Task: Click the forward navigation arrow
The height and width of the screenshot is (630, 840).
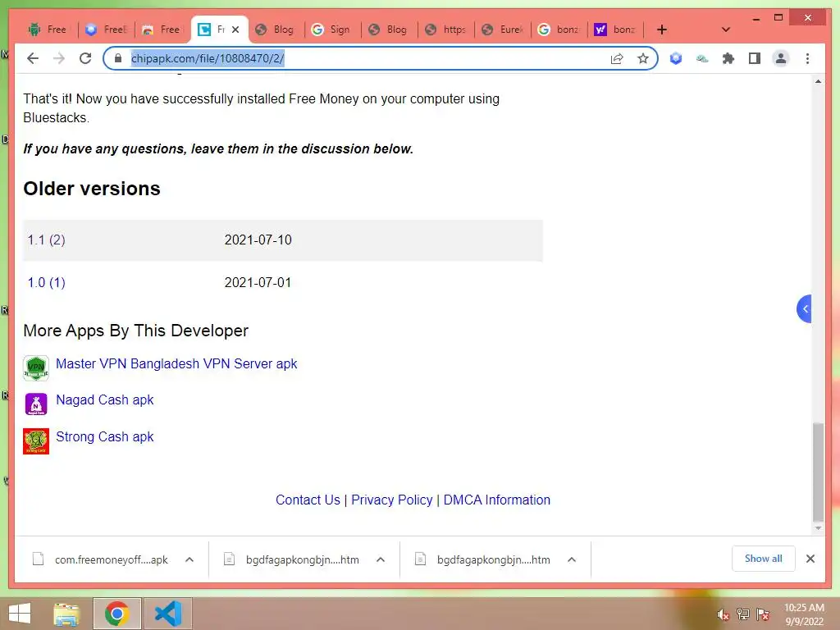Action: [59, 58]
